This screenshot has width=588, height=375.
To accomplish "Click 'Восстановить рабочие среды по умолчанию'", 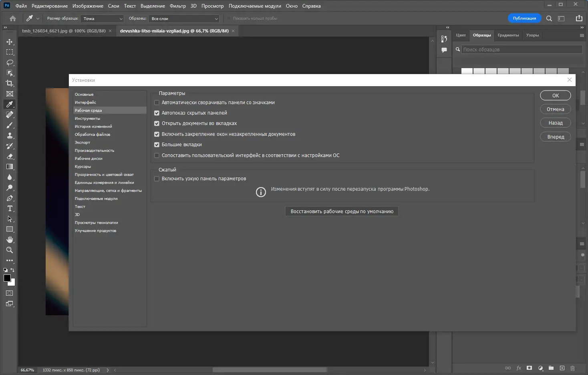I will (x=342, y=212).
